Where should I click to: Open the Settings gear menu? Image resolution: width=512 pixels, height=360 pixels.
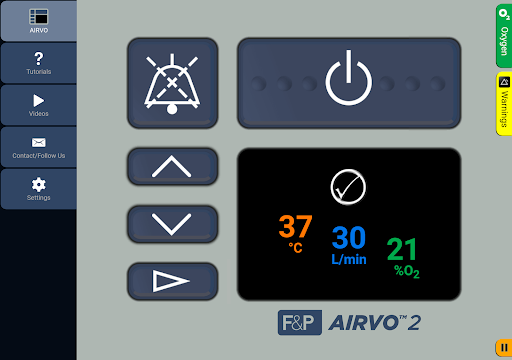(x=39, y=189)
